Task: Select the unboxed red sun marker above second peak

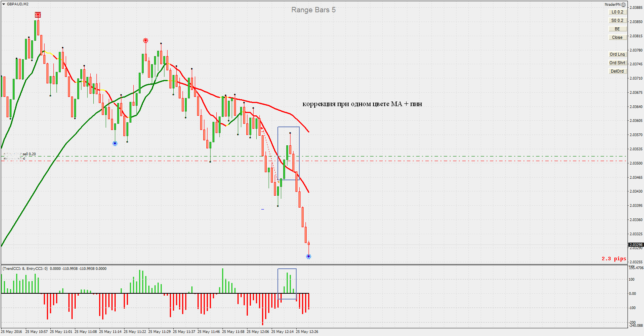Action: pyautogui.click(x=145, y=40)
